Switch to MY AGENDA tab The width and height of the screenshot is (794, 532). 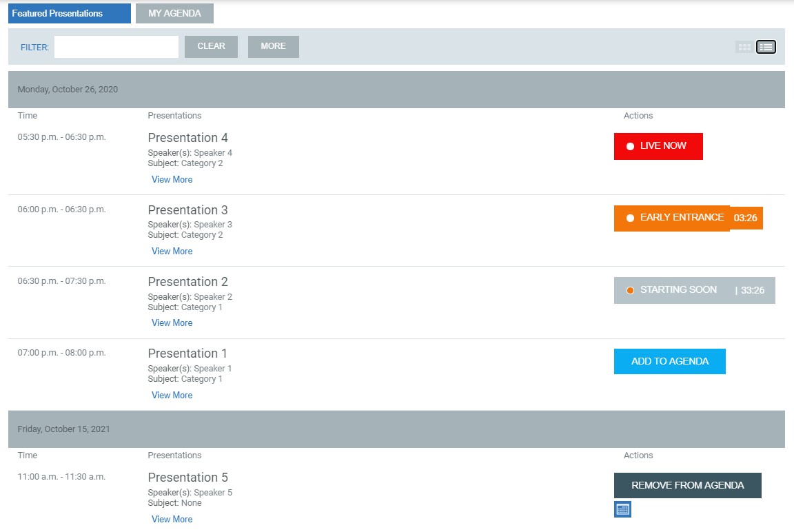coord(174,13)
